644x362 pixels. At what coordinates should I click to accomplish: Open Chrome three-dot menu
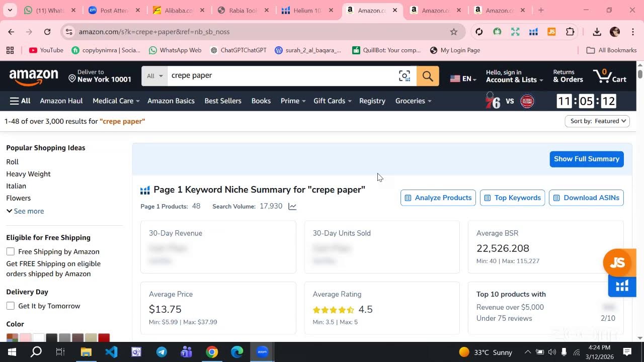(x=633, y=32)
